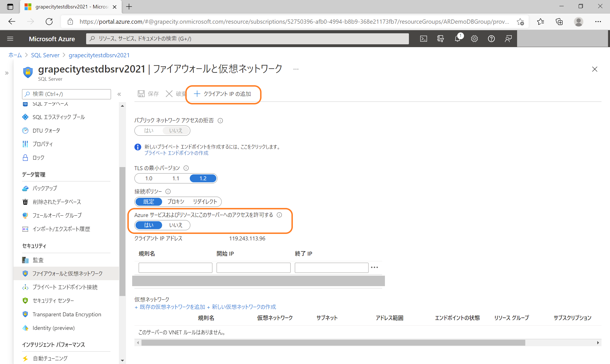Set connection policy to リダイレクト
Screen dimensions: 610x364
point(205,202)
